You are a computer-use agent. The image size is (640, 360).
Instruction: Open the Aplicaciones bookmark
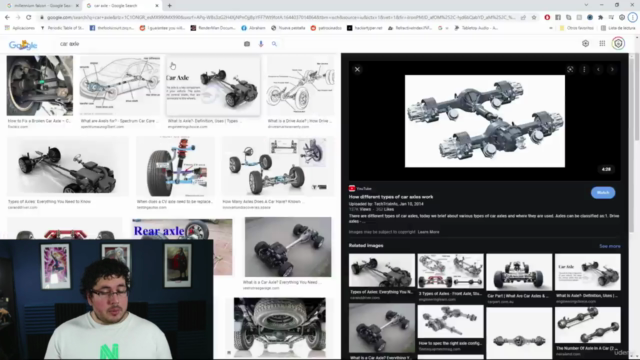[x=20, y=28]
